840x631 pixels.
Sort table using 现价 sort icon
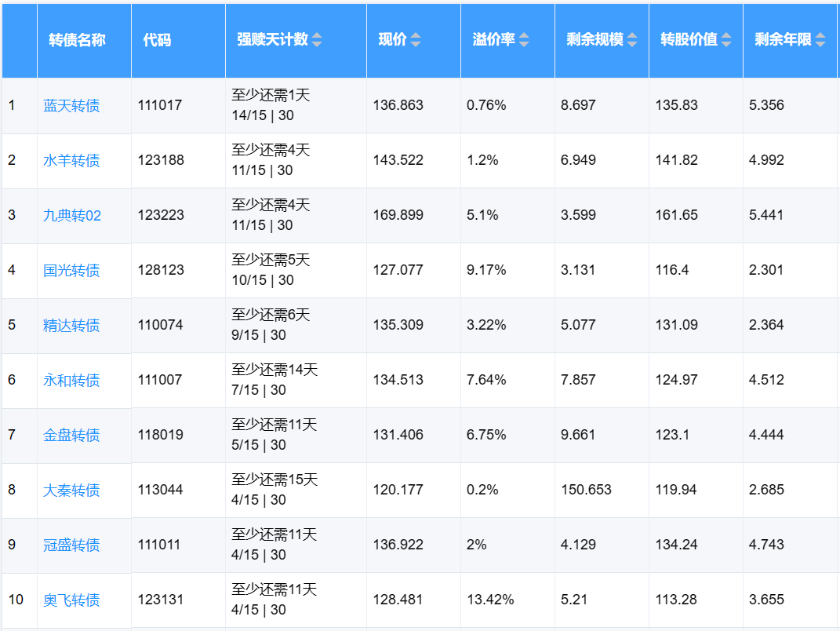(x=416, y=40)
